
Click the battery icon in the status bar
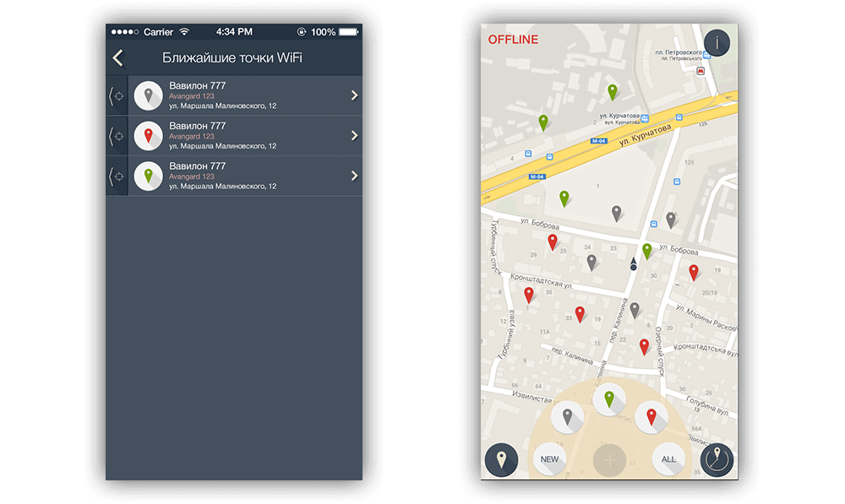pos(349,32)
